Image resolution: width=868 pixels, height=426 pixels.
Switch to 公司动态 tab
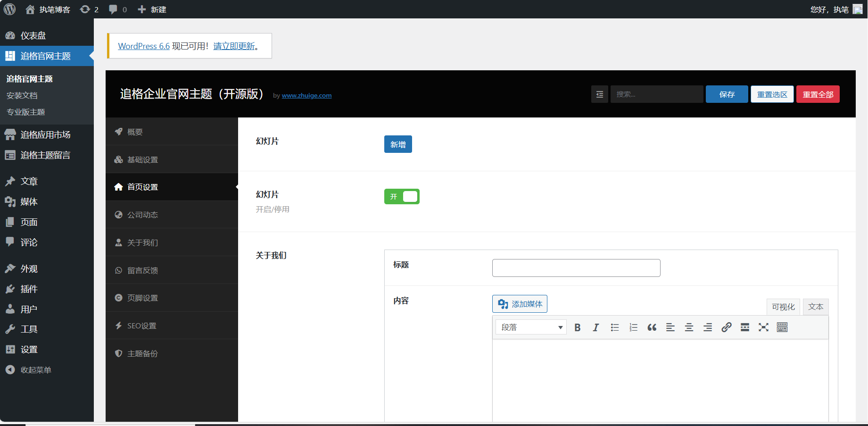tap(172, 215)
